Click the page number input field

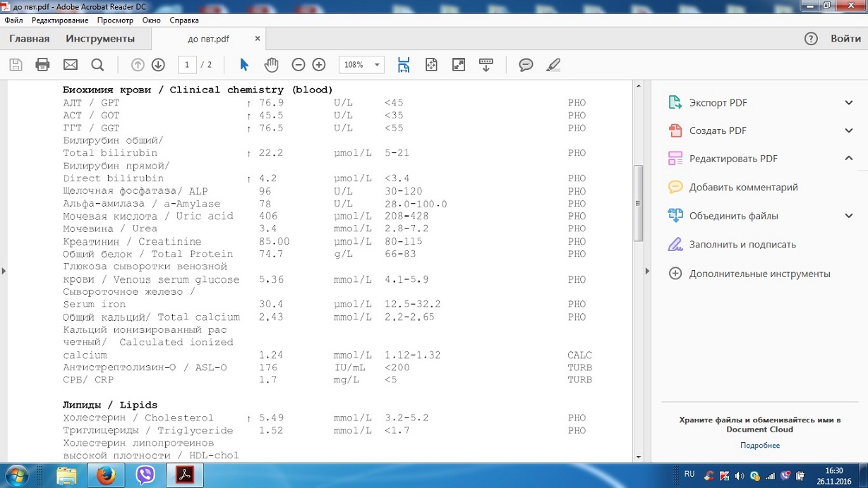click(187, 65)
